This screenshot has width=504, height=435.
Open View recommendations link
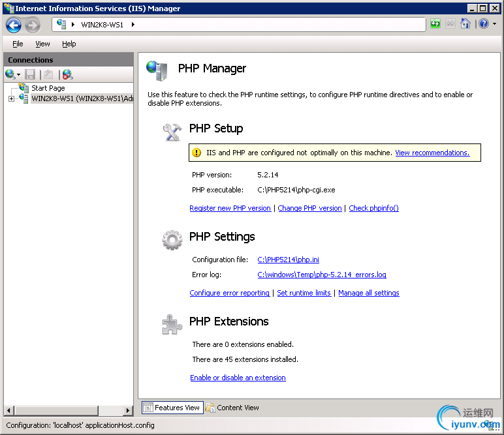[432, 153]
